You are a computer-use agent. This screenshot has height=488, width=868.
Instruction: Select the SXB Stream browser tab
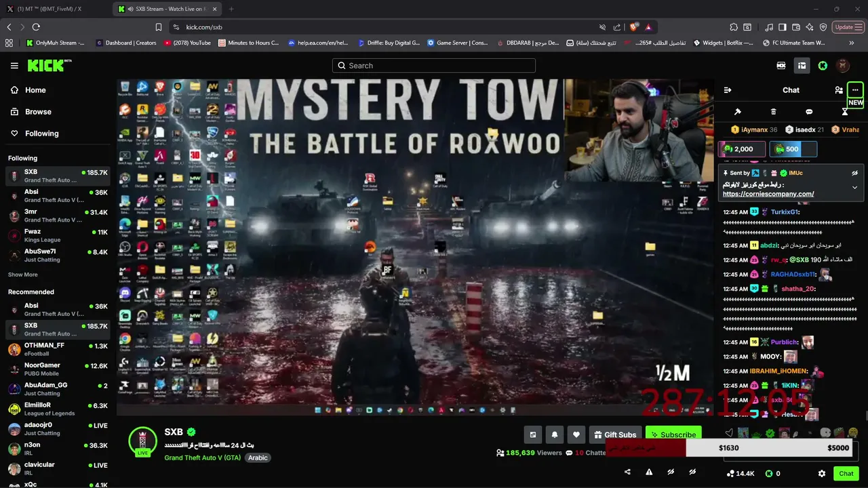coord(167,9)
